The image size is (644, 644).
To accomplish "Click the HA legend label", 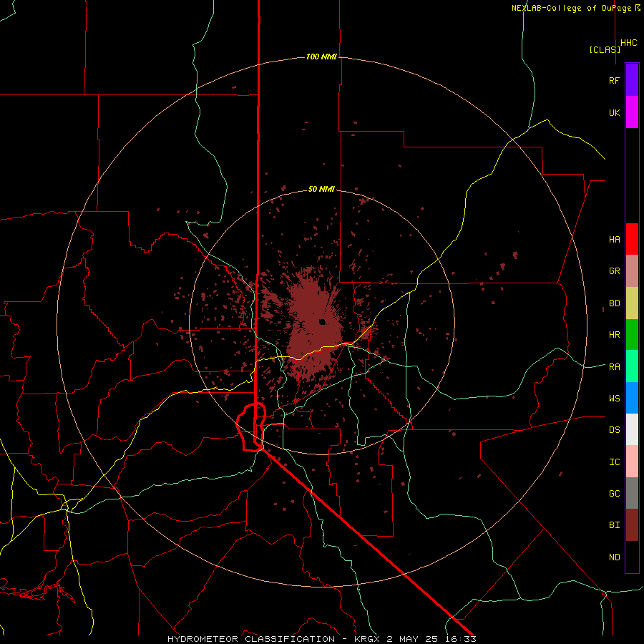I will (614, 239).
